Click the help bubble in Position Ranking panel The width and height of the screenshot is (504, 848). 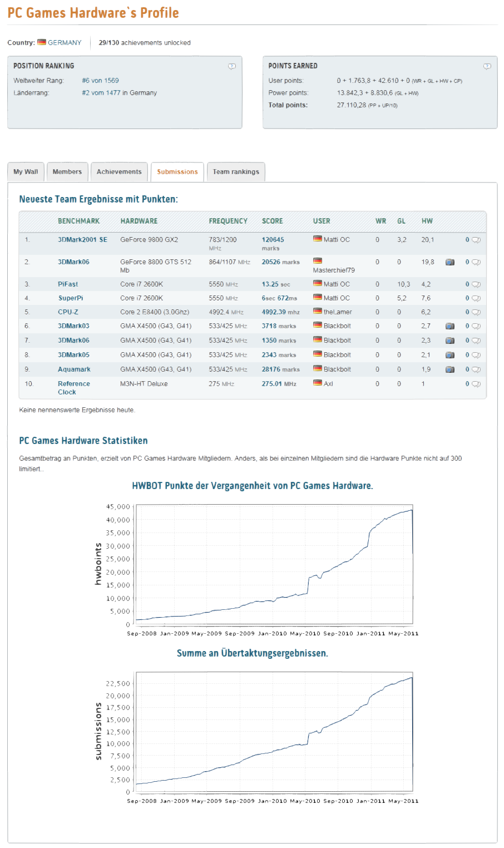coord(232,66)
